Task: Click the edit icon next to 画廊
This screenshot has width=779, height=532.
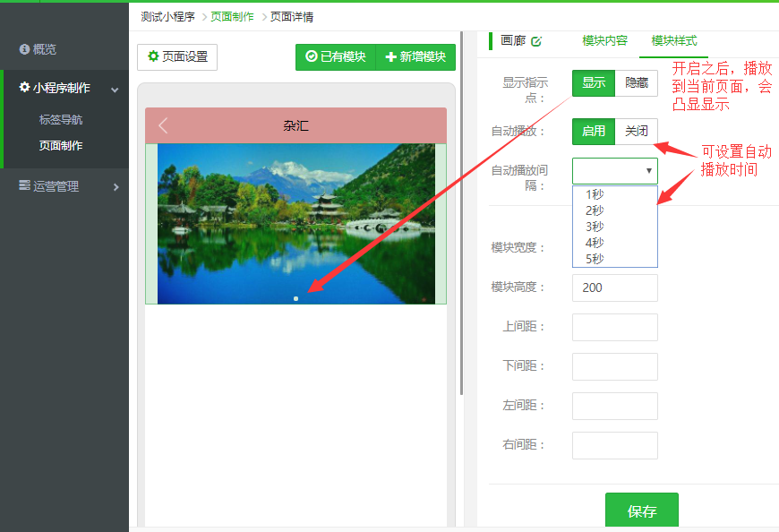Action: tap(536, 41)
